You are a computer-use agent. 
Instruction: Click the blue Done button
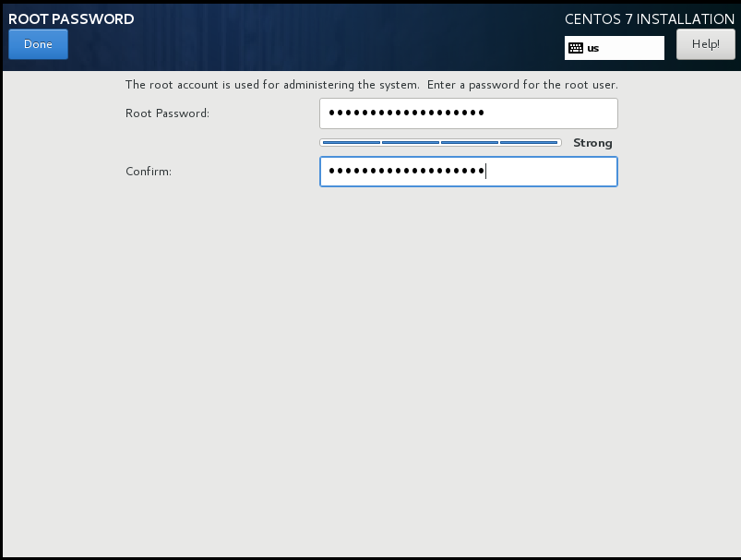[x=38, y=44]
